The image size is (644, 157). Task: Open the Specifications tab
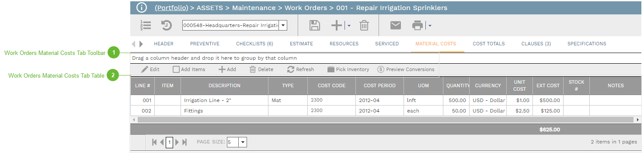coord(587,44)
